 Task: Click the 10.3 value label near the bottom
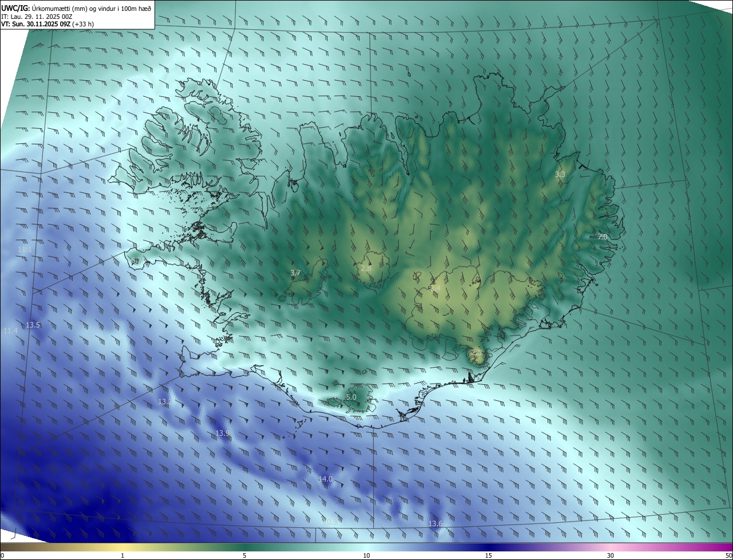pyautogui.click(x=329, y=522)
